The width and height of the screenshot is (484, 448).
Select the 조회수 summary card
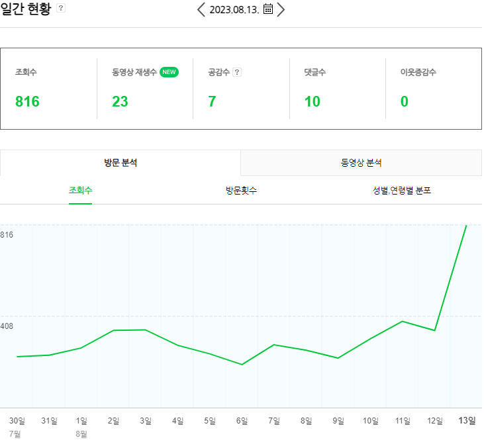pos(49,89)
